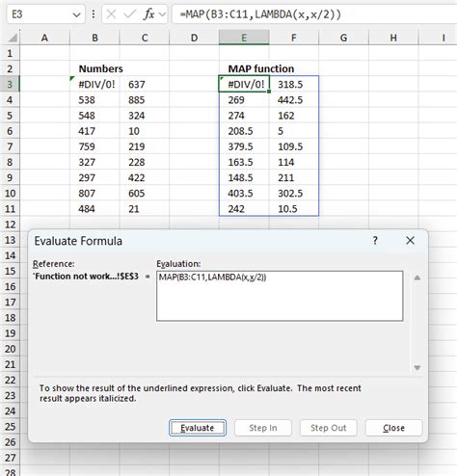The image size is (457, 476).
Task: Click the three-dot handle beside Name Box
Action: [94, 14]
